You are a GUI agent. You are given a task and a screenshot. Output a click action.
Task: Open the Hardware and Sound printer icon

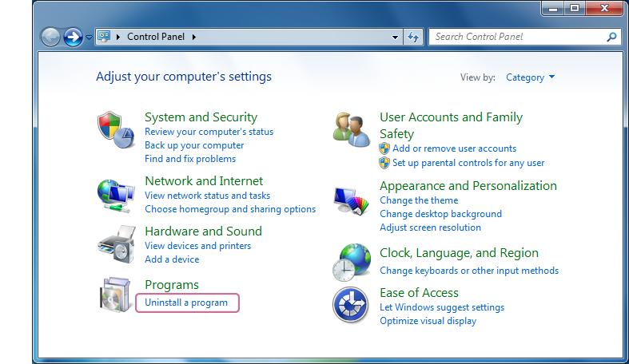click(x=117, y=244)
